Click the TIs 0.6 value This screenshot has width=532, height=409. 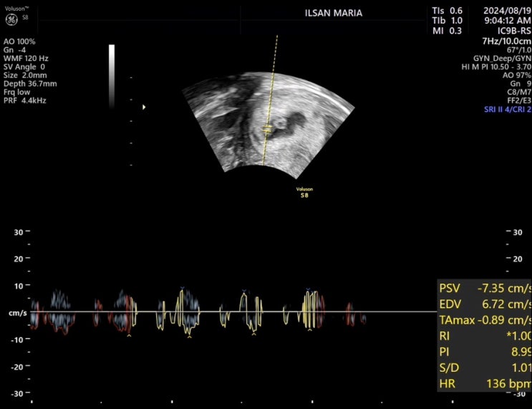[447, 11]
